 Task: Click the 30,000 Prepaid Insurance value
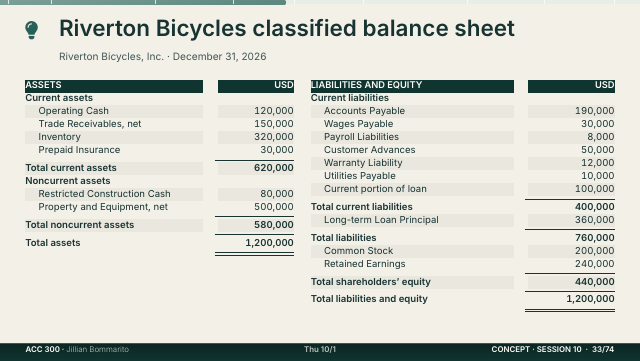277,150
